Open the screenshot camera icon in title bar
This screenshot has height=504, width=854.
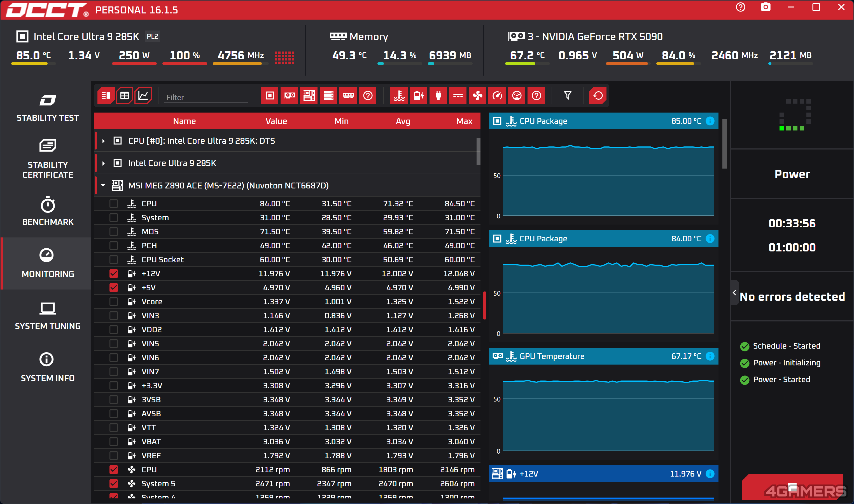(766, 7)
